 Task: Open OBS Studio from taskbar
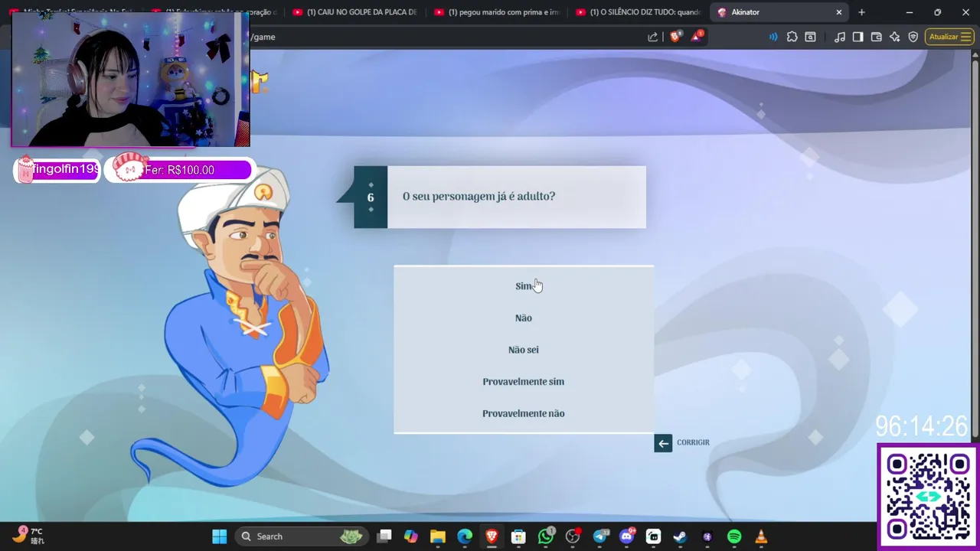(x=573, y=536)
